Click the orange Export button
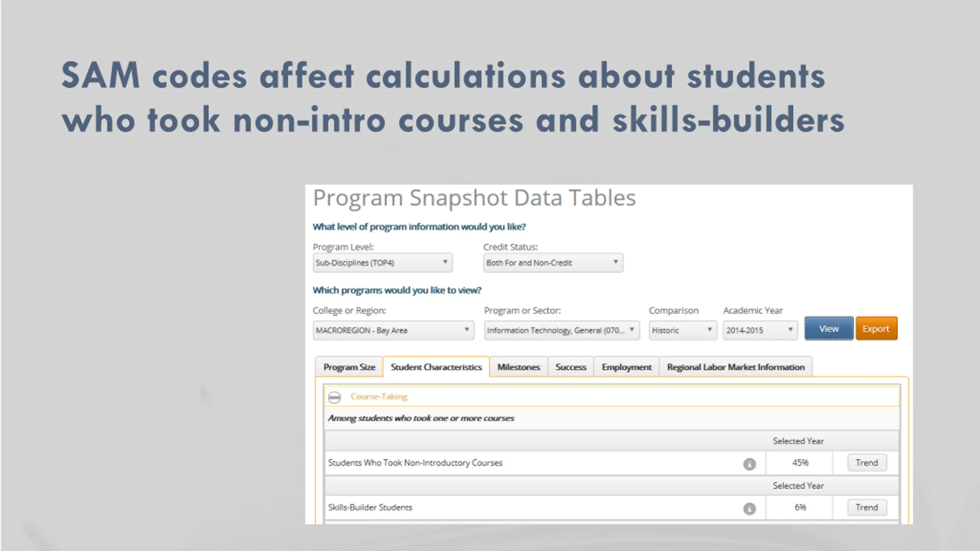The width and height of the screenshot is (980, 551). point(876,329)
